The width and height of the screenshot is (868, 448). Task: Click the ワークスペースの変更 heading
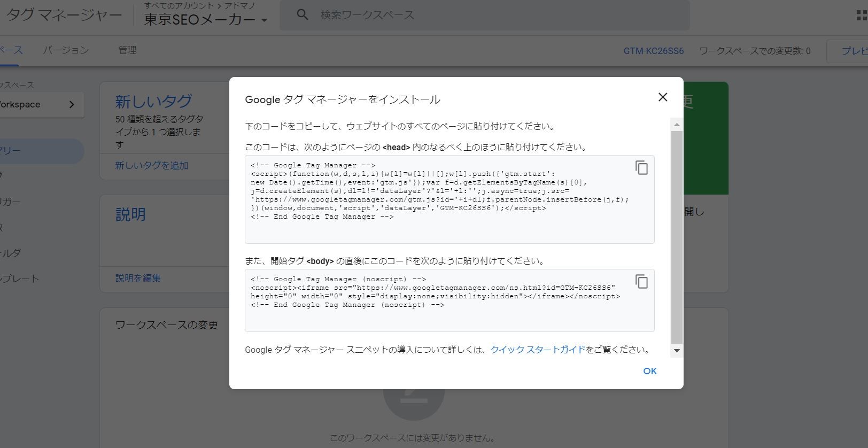(167, 325)
